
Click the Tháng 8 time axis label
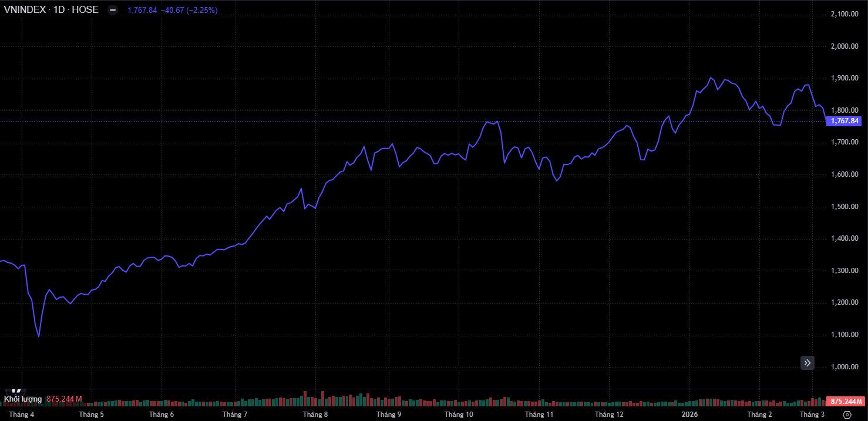point(315,415)
